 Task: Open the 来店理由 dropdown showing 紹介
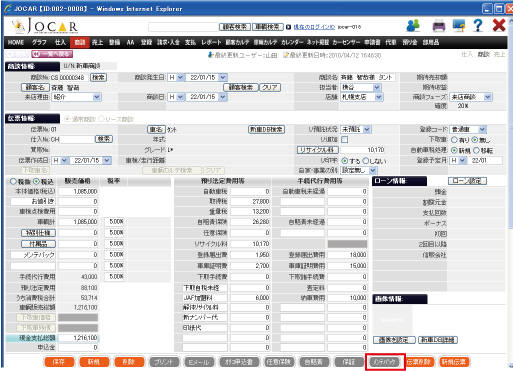point(76,97)
